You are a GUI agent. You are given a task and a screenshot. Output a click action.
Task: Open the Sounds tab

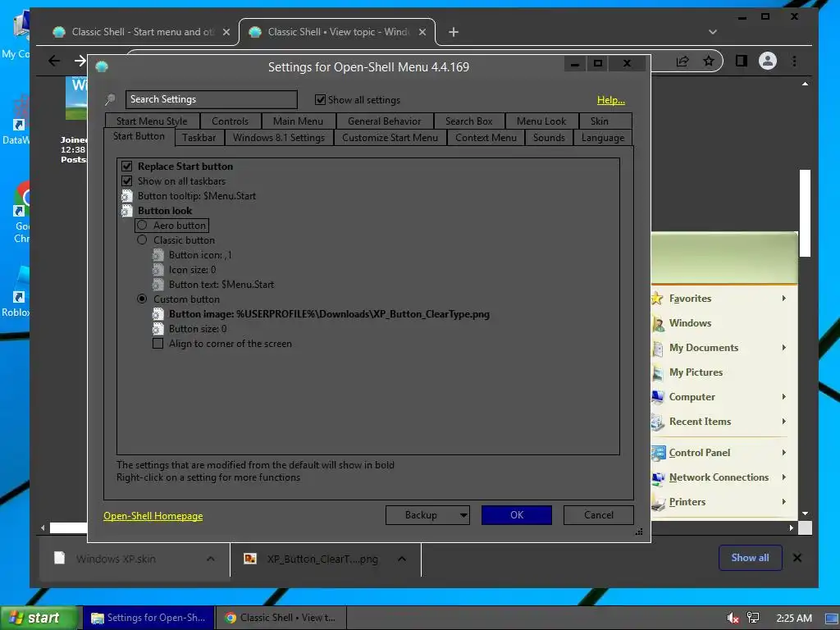click(x=549, y=138)
